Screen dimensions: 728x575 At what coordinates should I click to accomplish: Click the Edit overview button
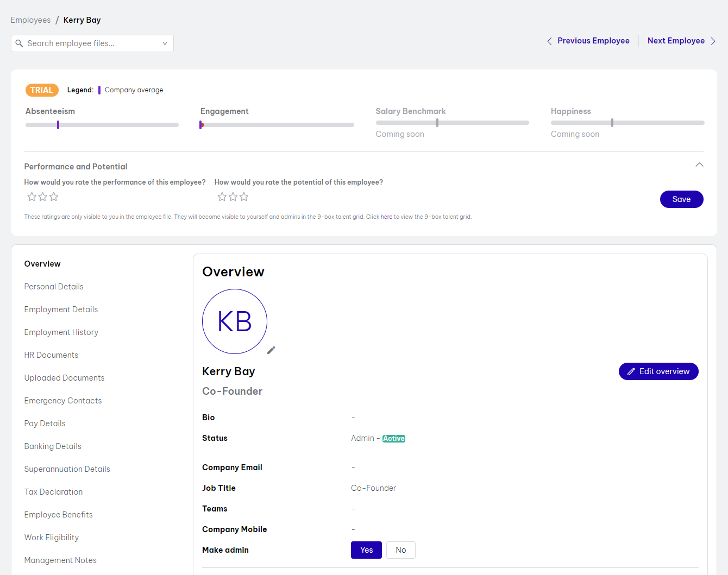click(x=658, y=371)
